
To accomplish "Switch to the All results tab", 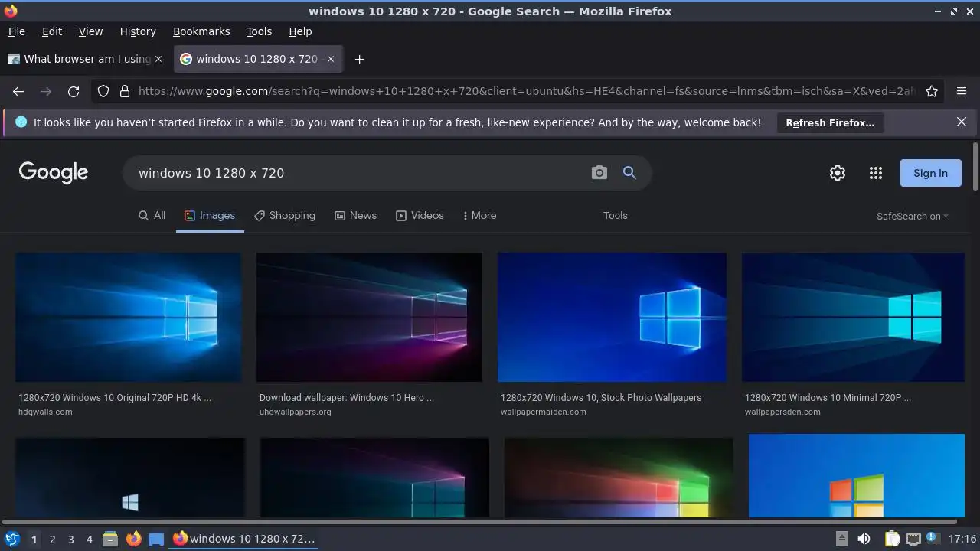I will point(152,216).
